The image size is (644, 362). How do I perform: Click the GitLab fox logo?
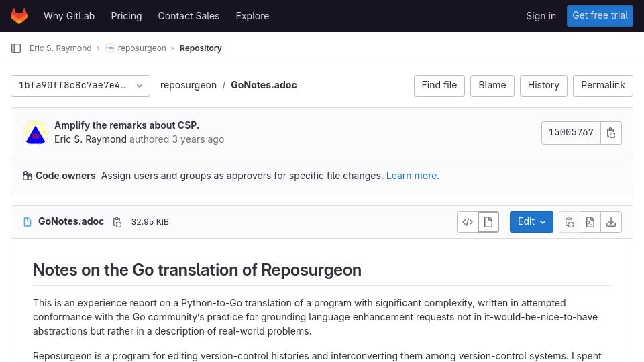pos(19,16)
